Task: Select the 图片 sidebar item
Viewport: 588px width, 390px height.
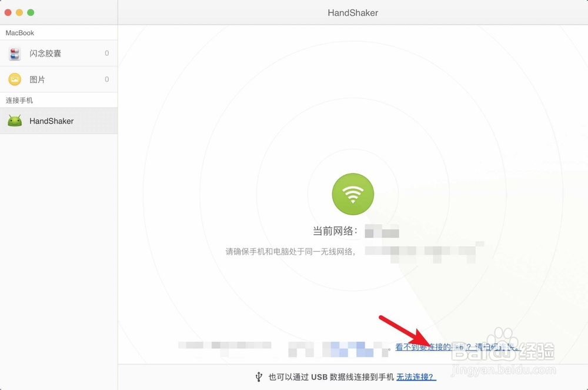Action: (59, 79)
